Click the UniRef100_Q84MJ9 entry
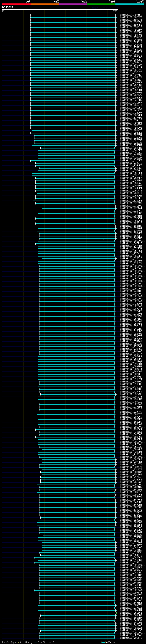The height and width of the screenshot is (644, 146). [131, 67]
